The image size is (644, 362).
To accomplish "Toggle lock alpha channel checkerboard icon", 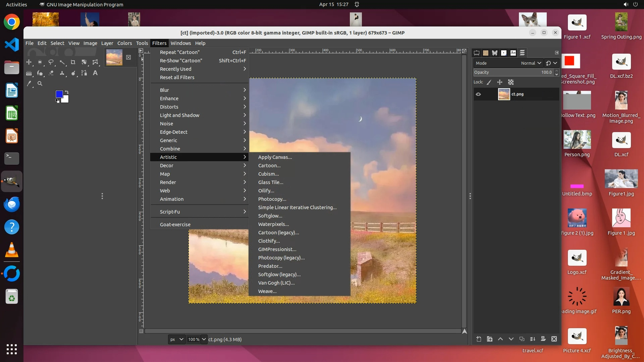I will [x=511, y=82].
